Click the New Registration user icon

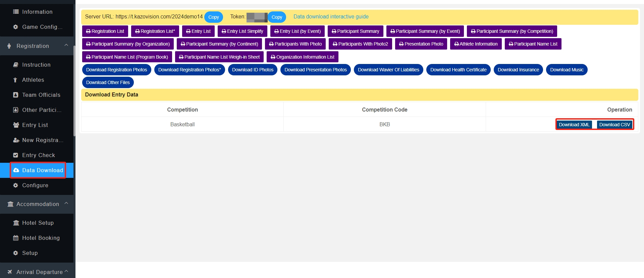16,140
